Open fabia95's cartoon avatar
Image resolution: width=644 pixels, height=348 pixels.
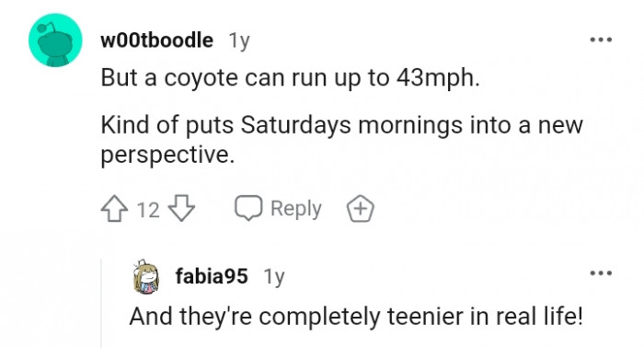click(145, 276)
